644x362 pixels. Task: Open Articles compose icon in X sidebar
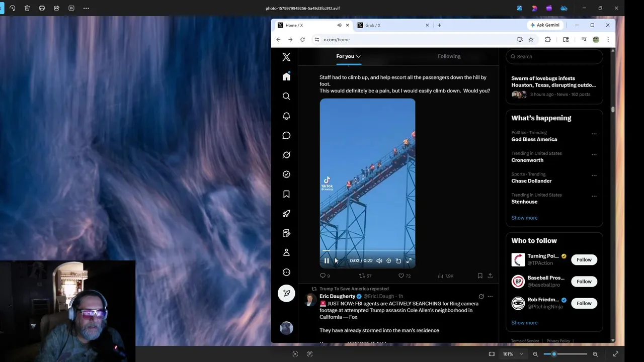(286, 233)
